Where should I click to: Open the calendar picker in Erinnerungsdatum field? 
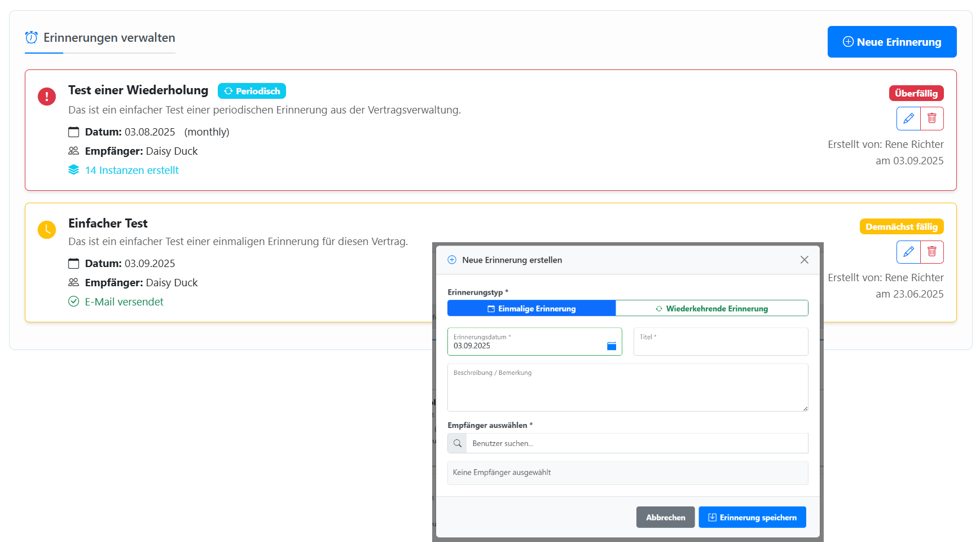(612, 346)
